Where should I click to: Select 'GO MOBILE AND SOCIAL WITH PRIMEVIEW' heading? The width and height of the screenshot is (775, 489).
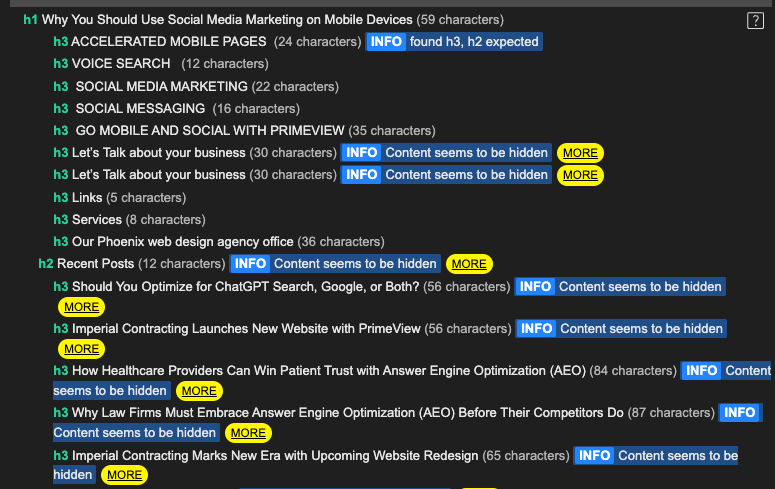click(x=210, y=131)
